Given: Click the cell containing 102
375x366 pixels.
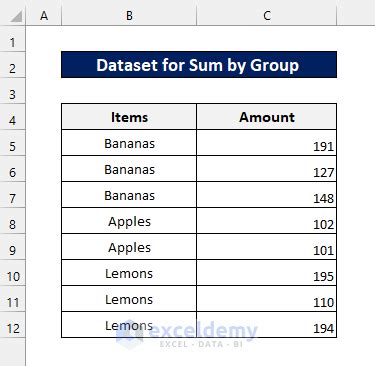Looking at the screenshot, I should 267,221.
